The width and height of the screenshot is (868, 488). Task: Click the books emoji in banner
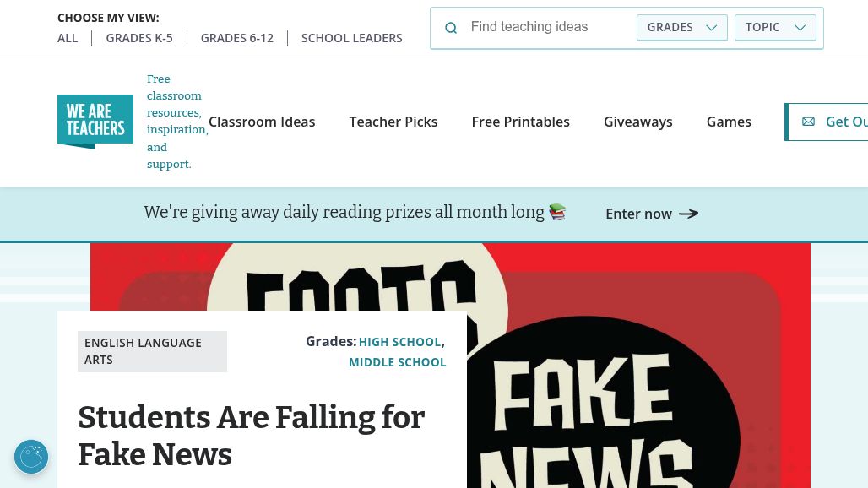[x=557, y=212]
